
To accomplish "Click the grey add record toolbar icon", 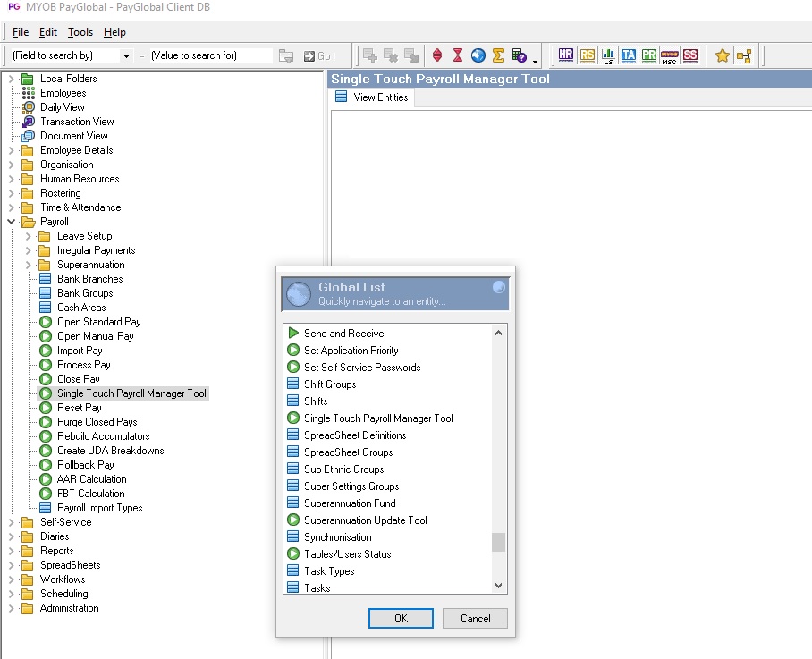I will pos(369,55).
